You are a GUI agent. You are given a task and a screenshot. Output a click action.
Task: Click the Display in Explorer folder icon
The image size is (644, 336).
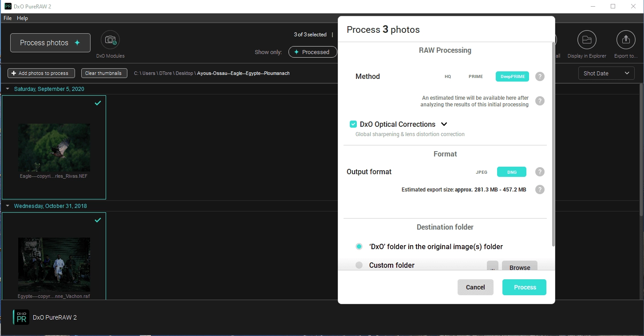587,40
